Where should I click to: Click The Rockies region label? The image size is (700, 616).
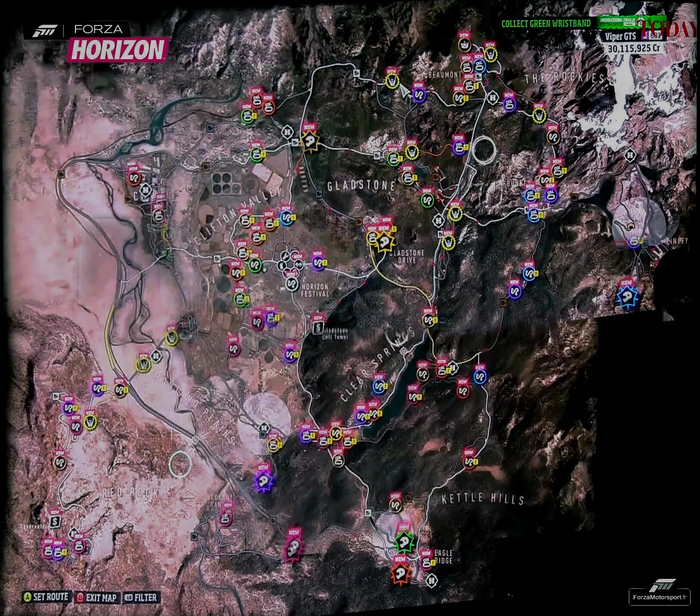(x=564, y=78)
